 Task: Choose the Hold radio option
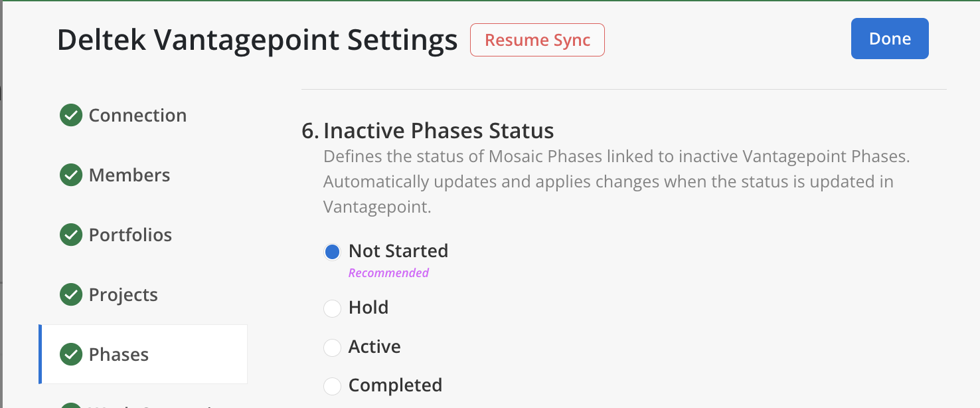(332, 308)
